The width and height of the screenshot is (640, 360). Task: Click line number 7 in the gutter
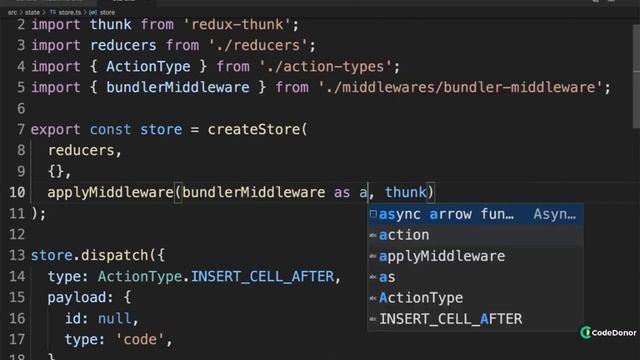[21, 129]
